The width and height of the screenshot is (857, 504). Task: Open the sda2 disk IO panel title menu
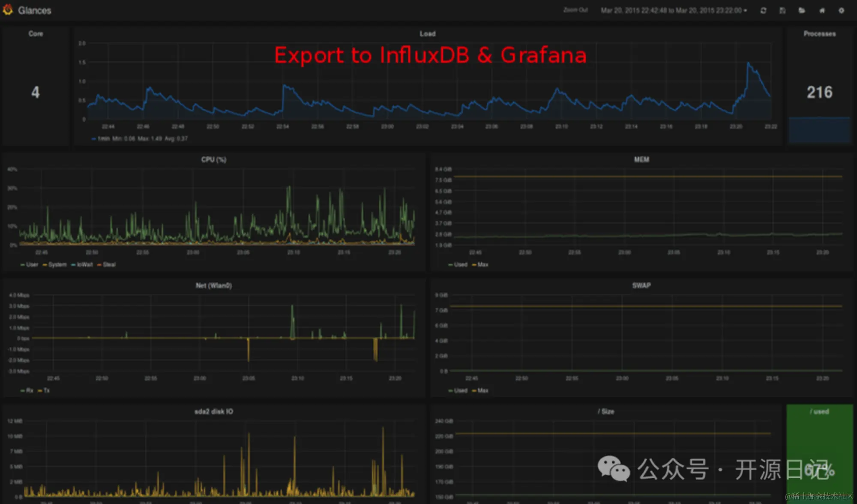(213, 411)
